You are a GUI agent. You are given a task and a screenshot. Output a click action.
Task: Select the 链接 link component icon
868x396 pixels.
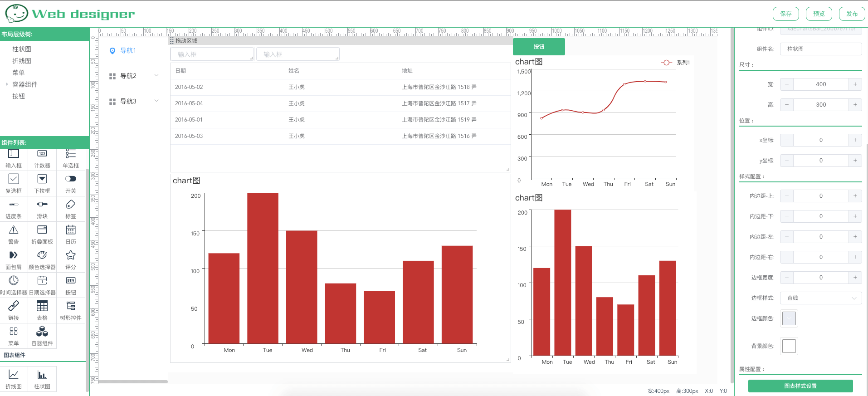14,306
